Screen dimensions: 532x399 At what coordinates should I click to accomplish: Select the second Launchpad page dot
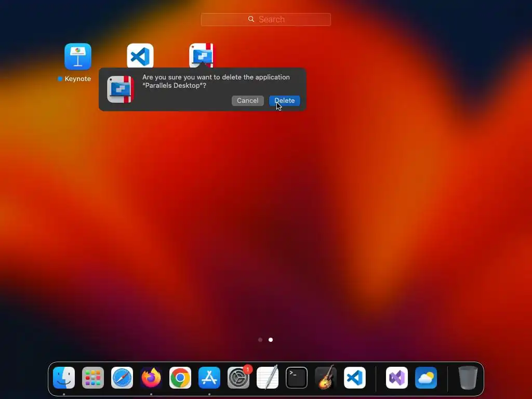(270, 340)
